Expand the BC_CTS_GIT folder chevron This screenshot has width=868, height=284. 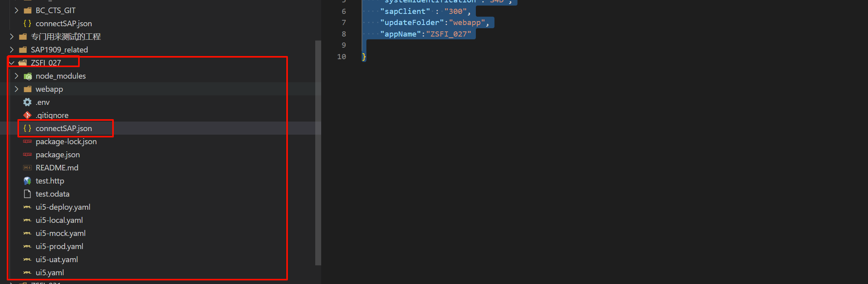(16, 10)
